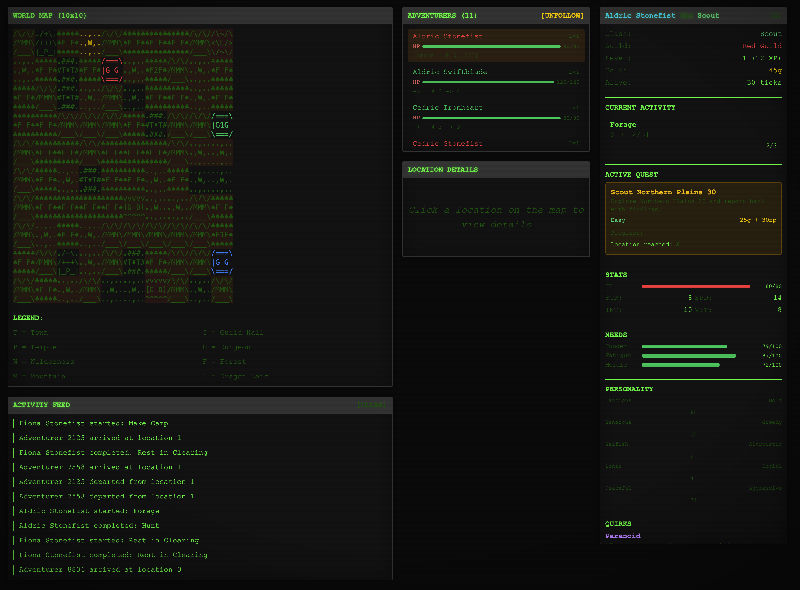Click the button in Activity Feed header
This screenshot has height=590, width=800.
[x=371, y=405]
